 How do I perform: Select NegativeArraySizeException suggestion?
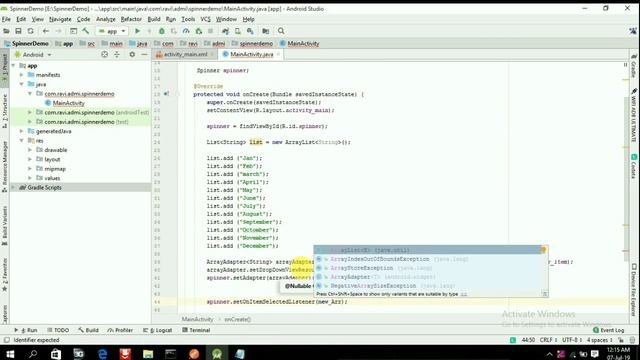click(431, 286)
